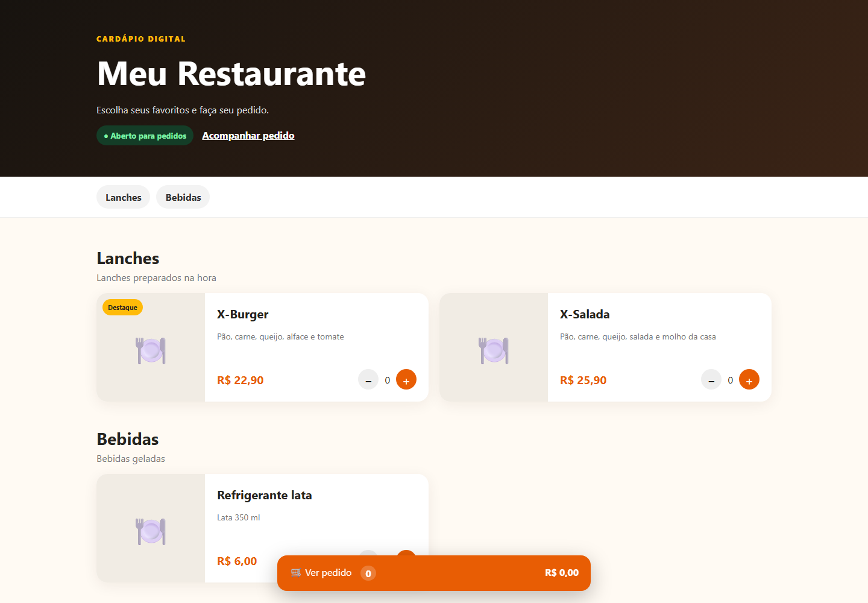Select the X-Burger item title

point(243,314)
